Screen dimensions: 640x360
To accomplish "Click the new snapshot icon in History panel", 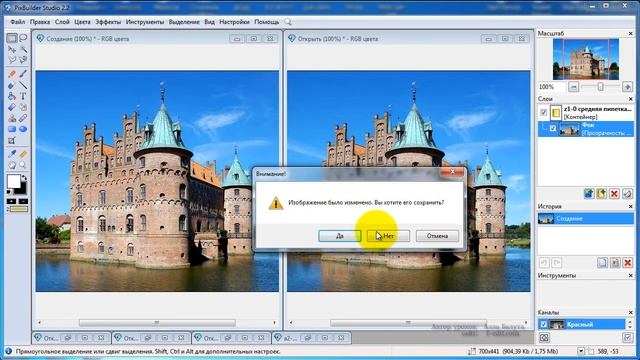I will coord(602,262).
